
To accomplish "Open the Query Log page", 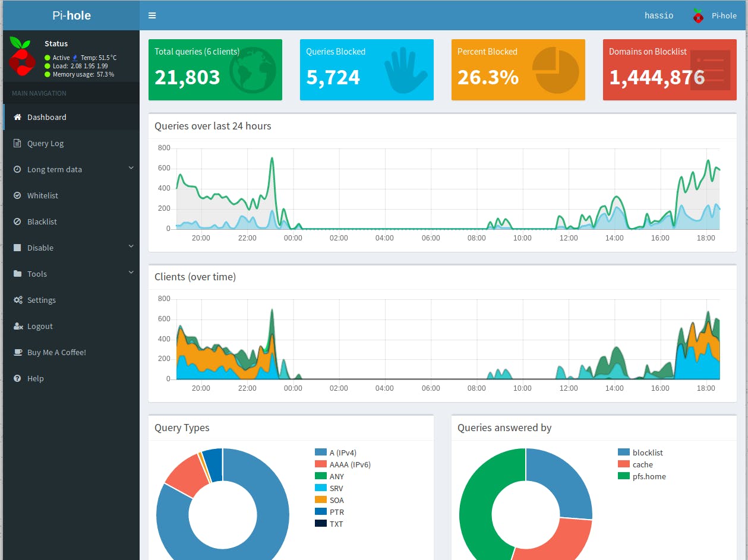I will tap(71, 143).
